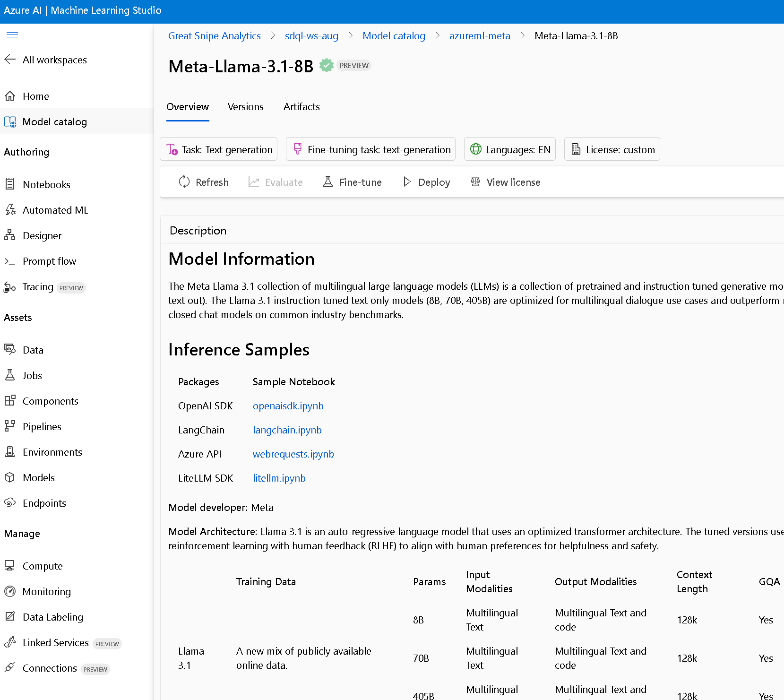Click the Designer diagram icon

point(10,235)
